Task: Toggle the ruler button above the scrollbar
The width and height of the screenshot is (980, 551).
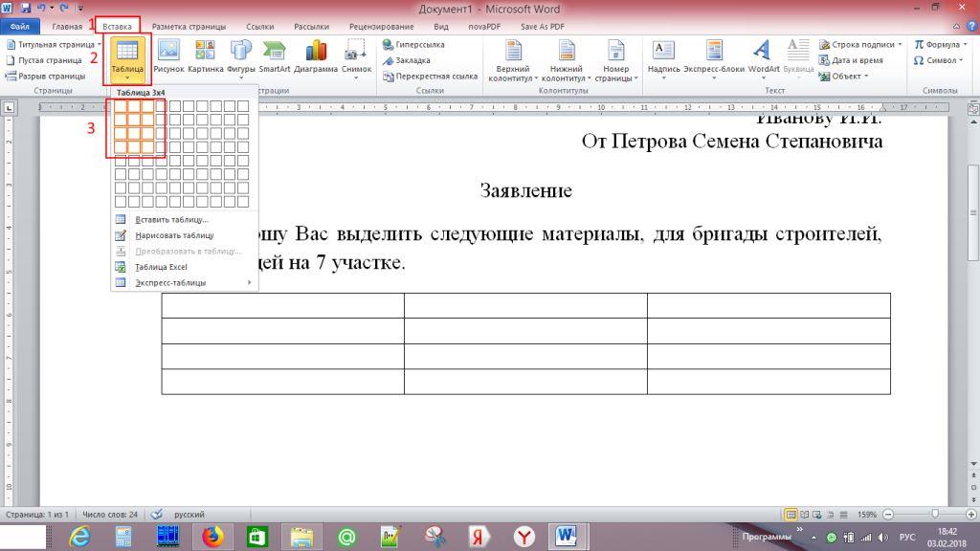Action: coord(973,108)
